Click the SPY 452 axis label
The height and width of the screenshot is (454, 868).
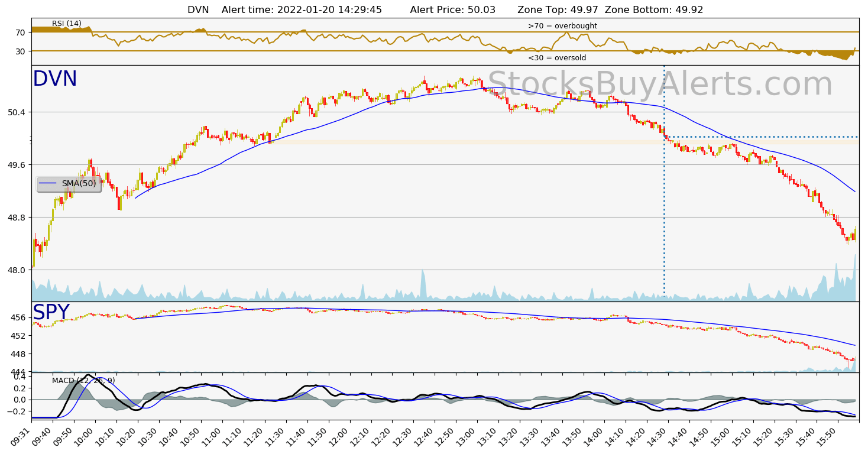click(x=18, y=336)
